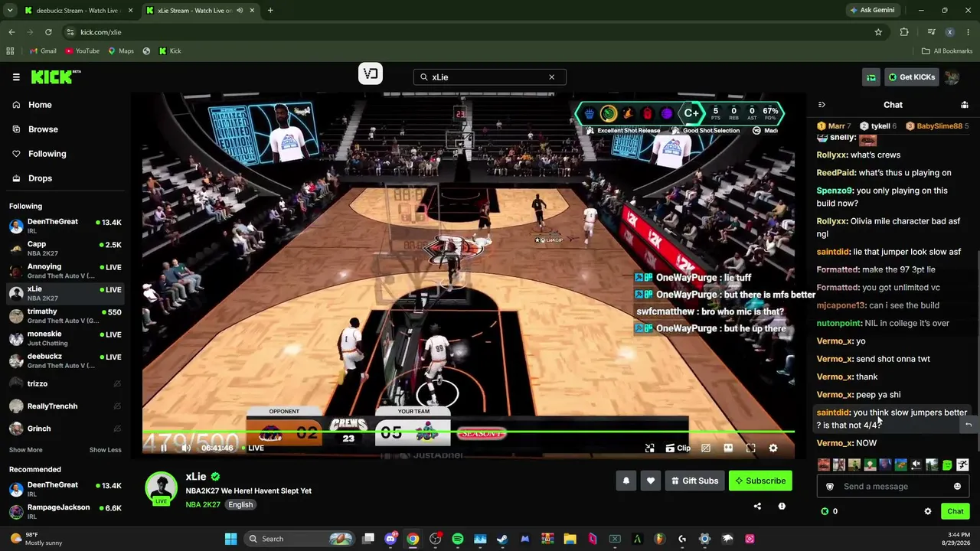Go to Kick home via logo
This screenshot has height=551, width=980.
(56, 77)
